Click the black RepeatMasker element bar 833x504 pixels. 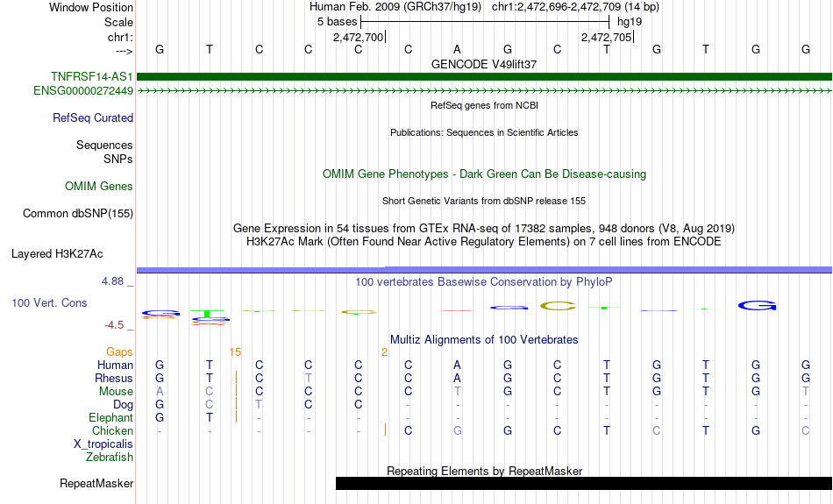pyautogui.click(x=584, y=483)
